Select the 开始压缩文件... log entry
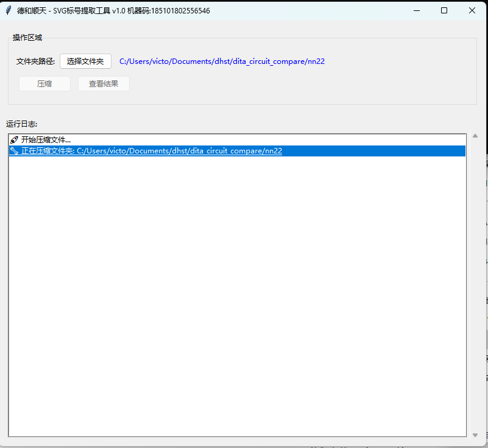The image size is (488, 448). click(46, 140)
